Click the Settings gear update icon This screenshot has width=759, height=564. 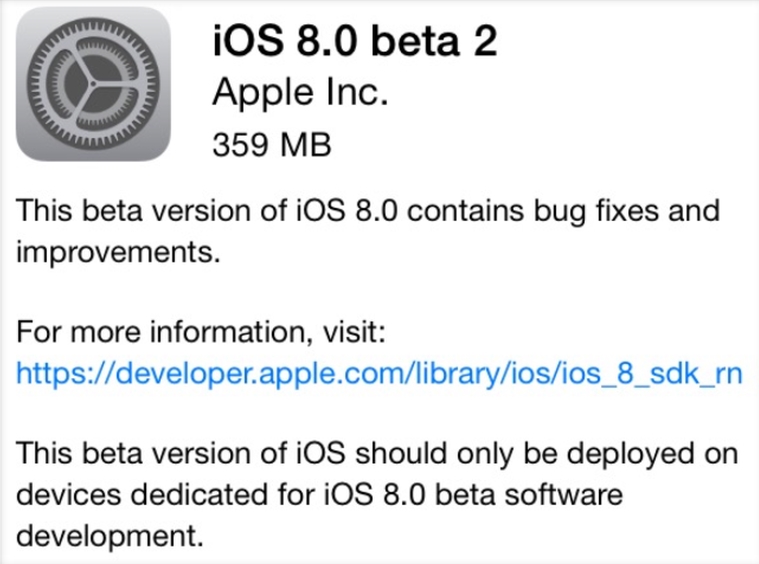[94, 84]
